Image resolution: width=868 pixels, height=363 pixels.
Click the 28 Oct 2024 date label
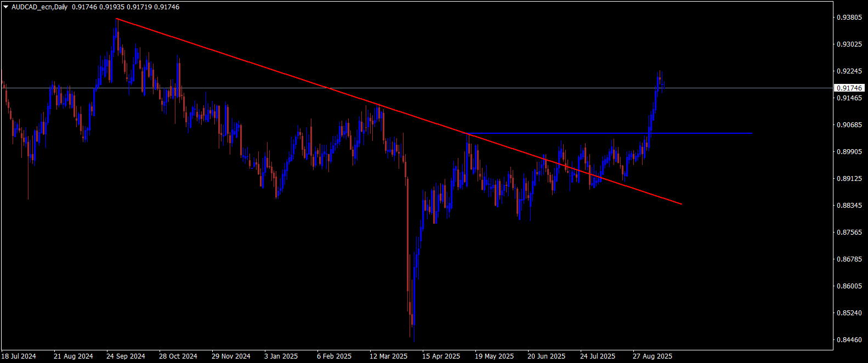coord(178,356)
